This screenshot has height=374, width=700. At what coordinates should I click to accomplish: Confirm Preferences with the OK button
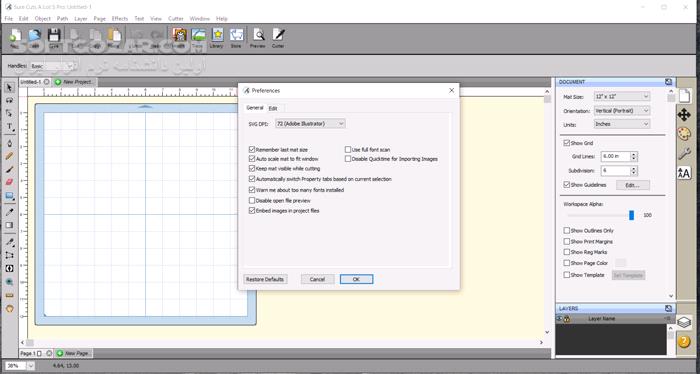pyautogui.click(x=356, y=279)
